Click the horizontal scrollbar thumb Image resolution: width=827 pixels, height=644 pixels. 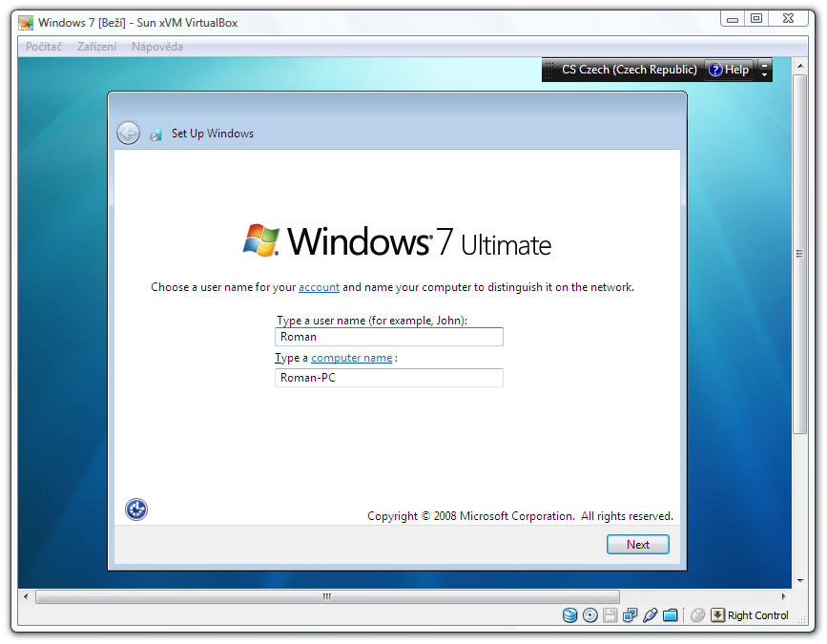327,596
